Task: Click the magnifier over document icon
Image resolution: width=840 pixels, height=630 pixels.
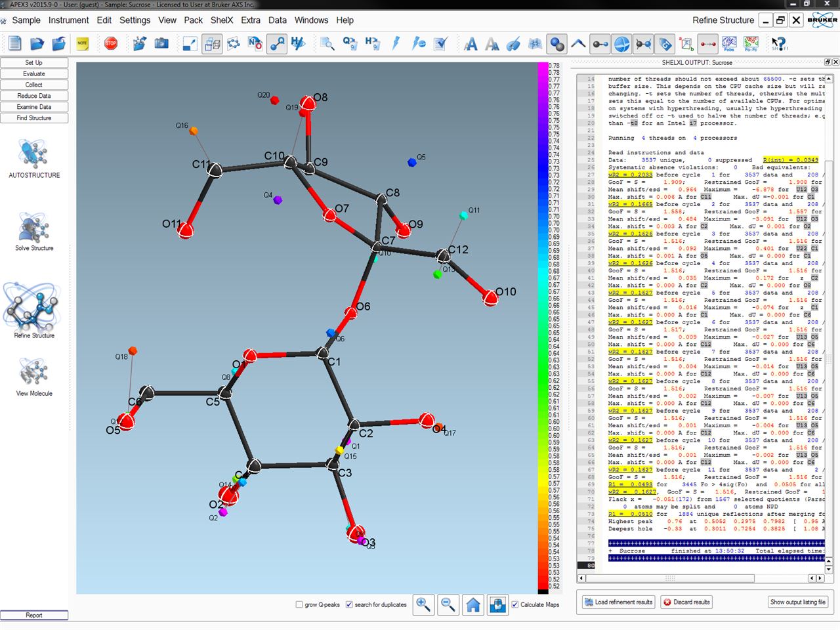Action: pos(327,44)
